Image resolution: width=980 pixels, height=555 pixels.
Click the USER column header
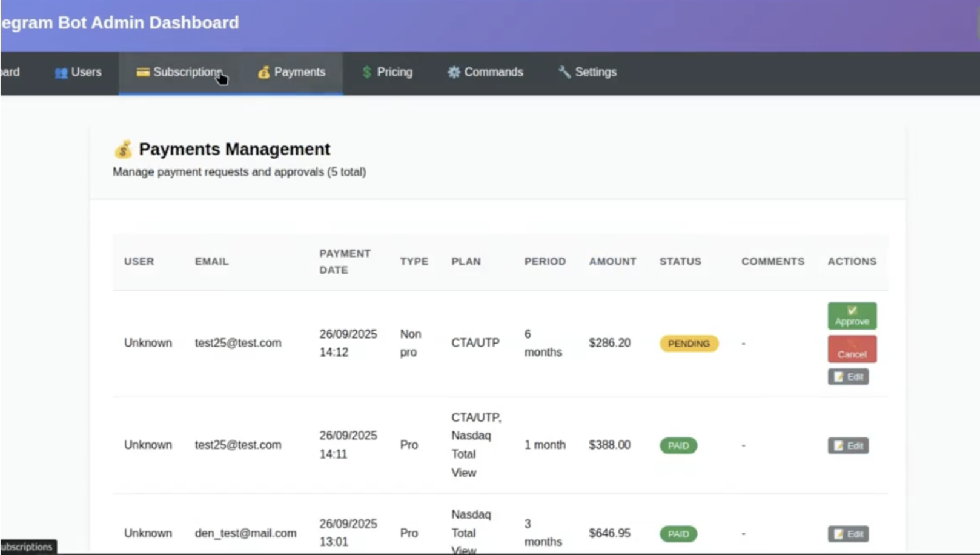[x=139, y=262]
